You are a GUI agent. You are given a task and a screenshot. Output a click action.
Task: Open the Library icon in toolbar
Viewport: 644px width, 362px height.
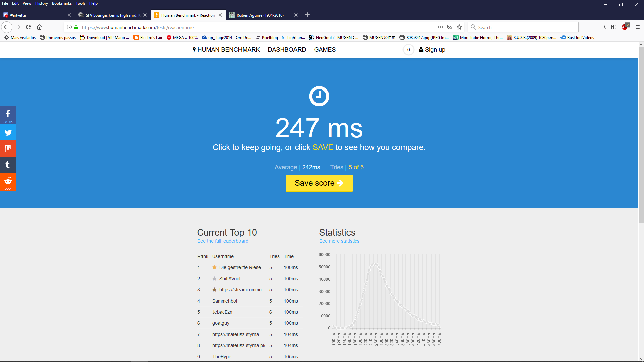(x=603, y=27)
